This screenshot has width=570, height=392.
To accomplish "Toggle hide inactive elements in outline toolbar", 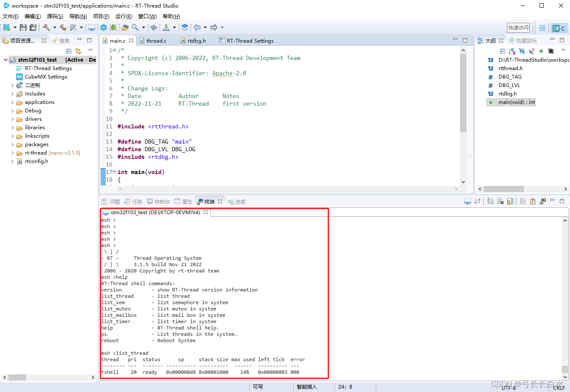I will click(x=551, y=51).
